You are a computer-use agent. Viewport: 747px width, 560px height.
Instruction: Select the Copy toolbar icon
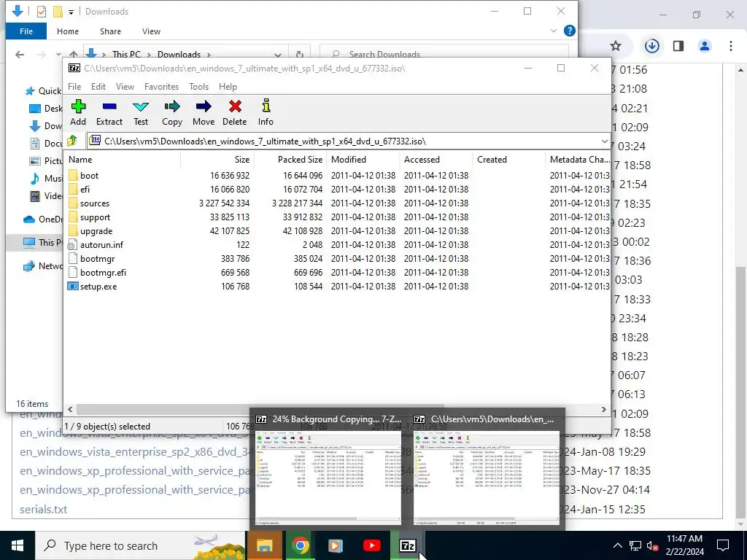pos(172,112)
